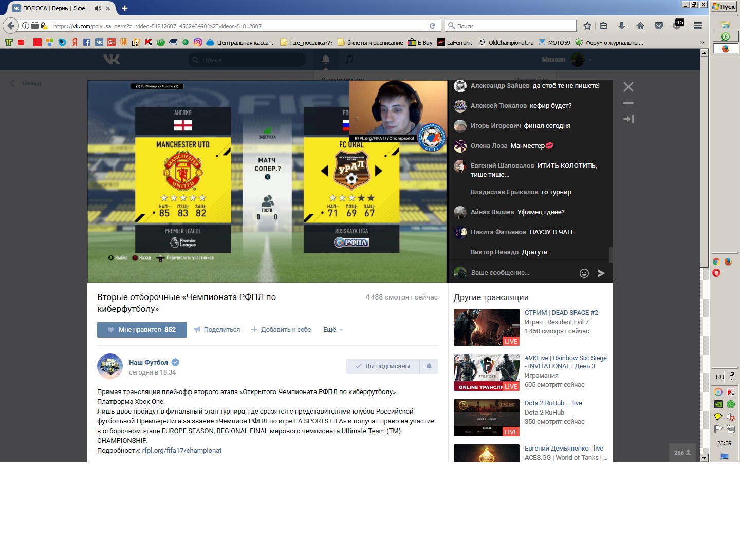Bookmark this page with star icon
The height and width of the screenshot is (560, 740).
click(x=587, y=26)
